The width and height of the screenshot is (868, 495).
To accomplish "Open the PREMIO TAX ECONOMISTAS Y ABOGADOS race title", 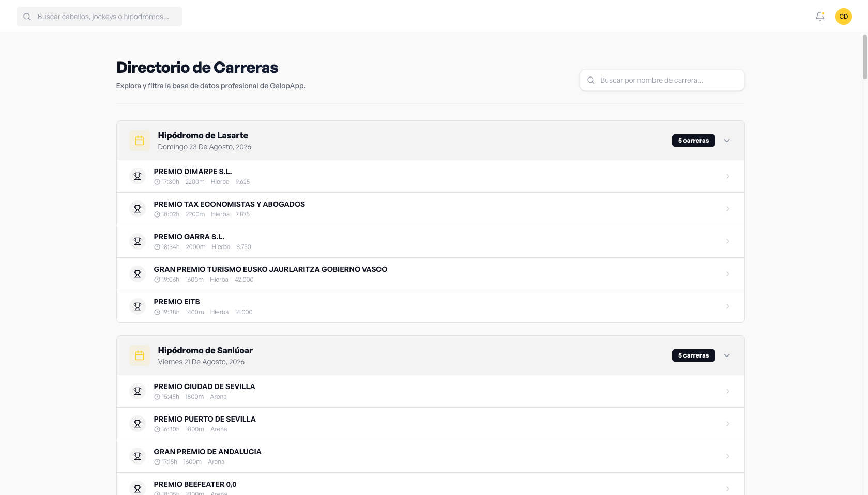I will pyautogui.click(x=230, y=204).
